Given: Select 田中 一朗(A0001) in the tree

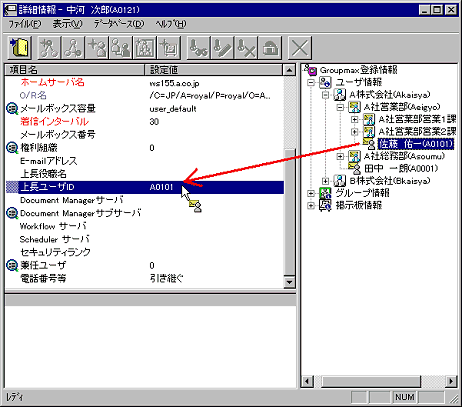Looking at the screenshot, I should click(x=401, y=168).
